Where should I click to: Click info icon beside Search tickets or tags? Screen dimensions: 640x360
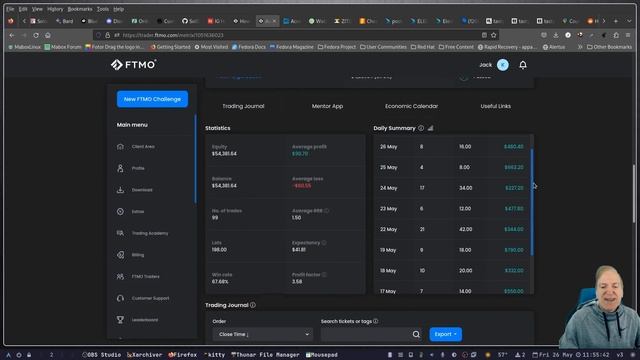pos(376,321)
